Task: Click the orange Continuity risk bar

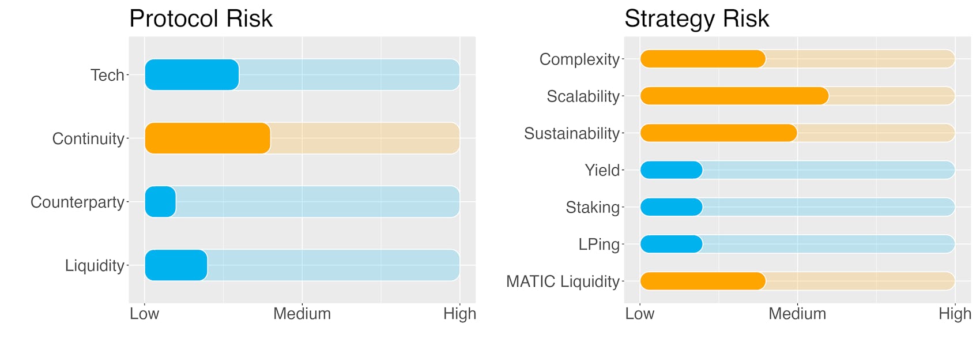Action: tap(208, 138)
